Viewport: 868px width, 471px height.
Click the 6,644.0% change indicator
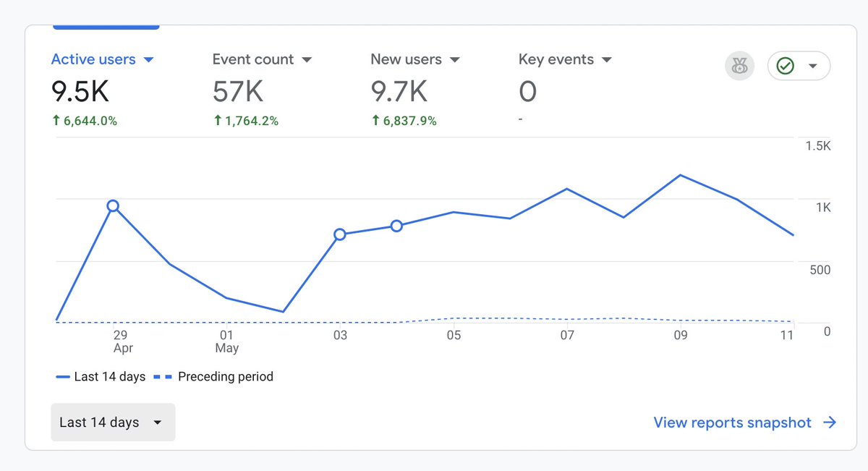(x=84, y=121)
